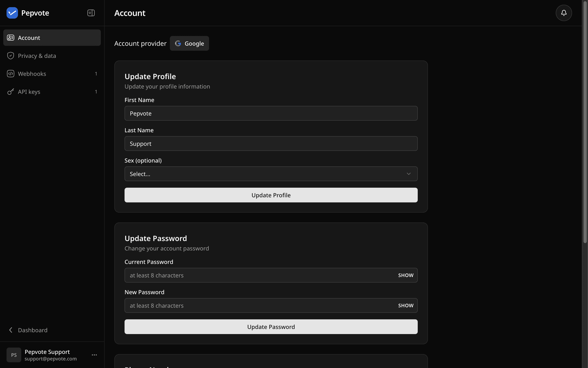Viewport: 588px width, 368px height.
Task: Click the Account page title
Action: pyautogui.click(x=130, y=13)
